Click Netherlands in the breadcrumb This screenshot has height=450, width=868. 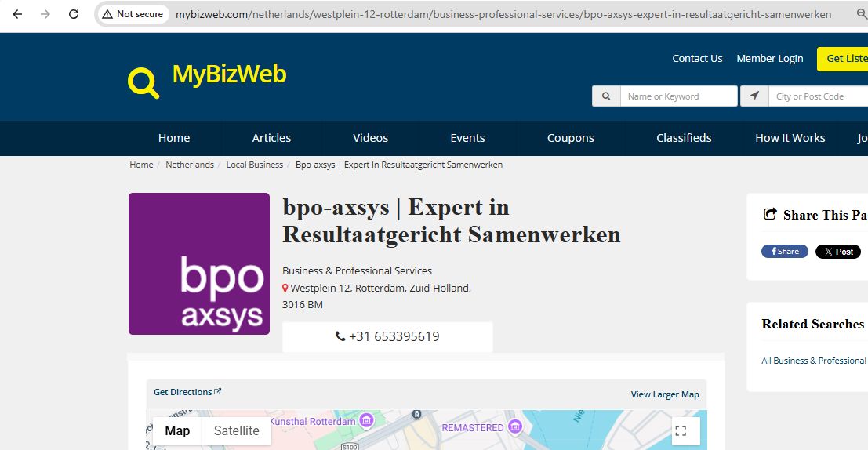[189, 165]
